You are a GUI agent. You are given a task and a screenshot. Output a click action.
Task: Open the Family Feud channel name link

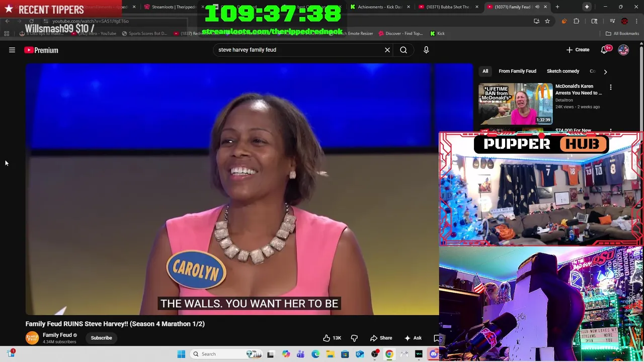(x=57, y=335)
